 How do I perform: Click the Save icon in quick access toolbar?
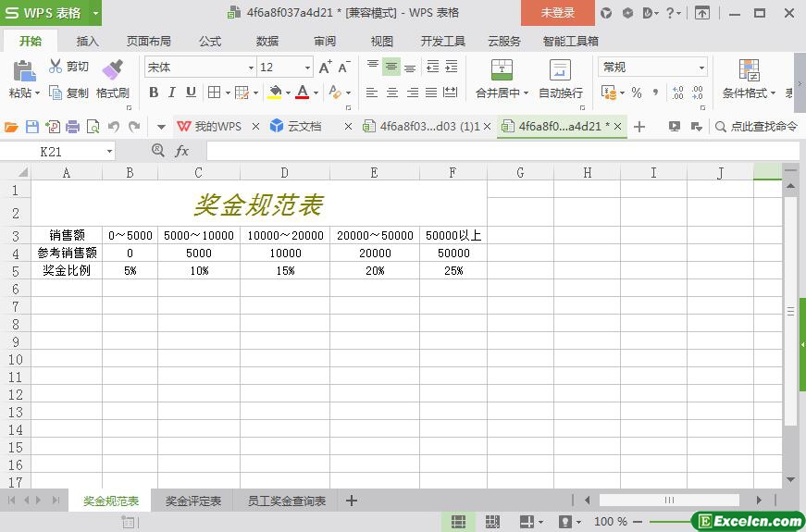(32, 127)
